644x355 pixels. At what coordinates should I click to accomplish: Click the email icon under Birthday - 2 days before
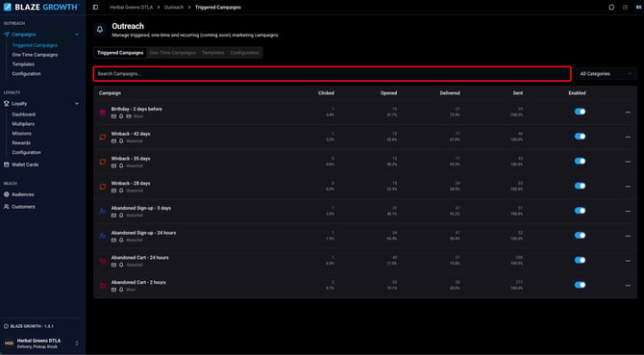[x=113, y=116]
